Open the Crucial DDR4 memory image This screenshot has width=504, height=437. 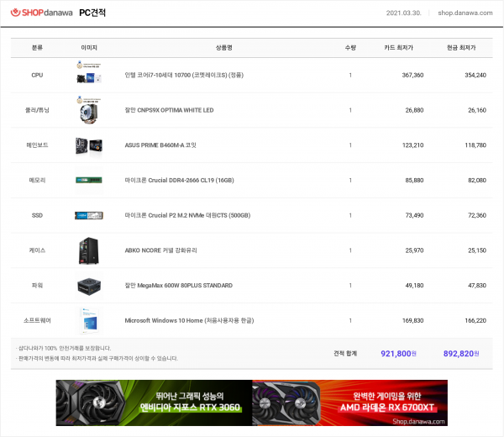click(x=89, y=180)
